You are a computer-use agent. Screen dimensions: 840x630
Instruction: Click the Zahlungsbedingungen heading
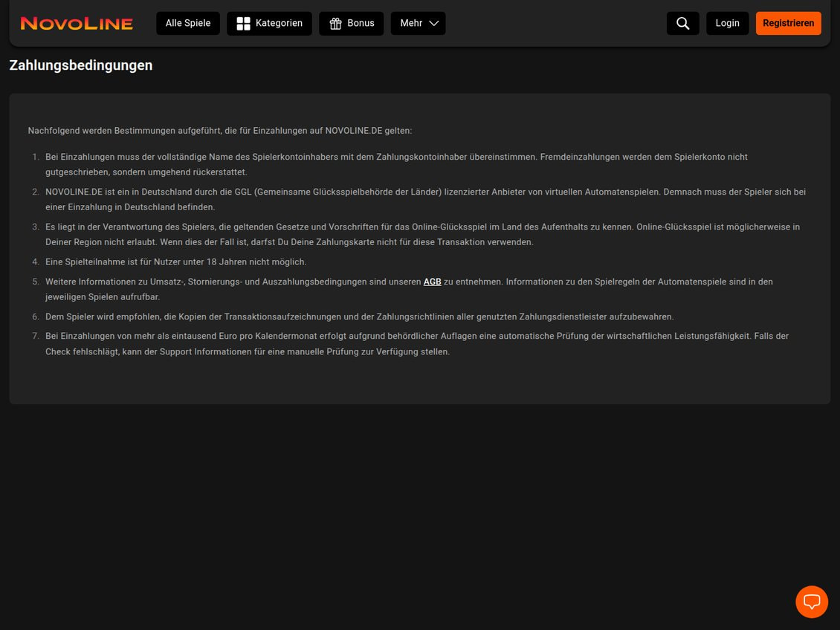[81, 65]
